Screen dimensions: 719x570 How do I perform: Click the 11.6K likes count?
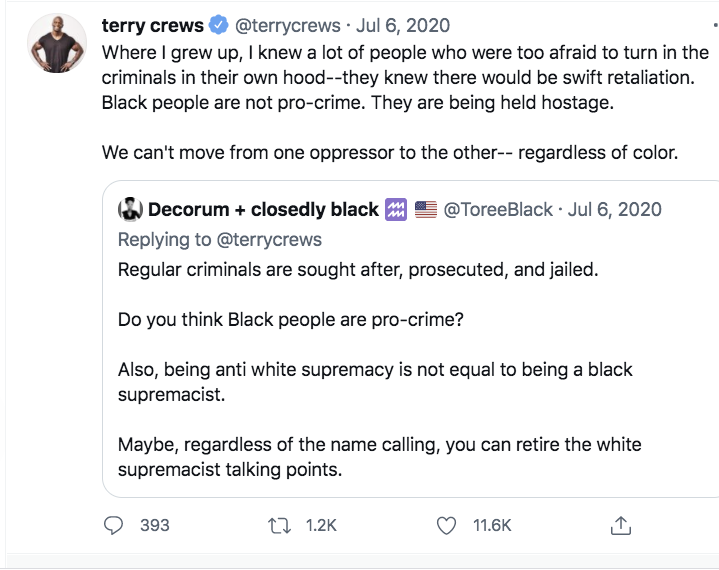(492, 524)
